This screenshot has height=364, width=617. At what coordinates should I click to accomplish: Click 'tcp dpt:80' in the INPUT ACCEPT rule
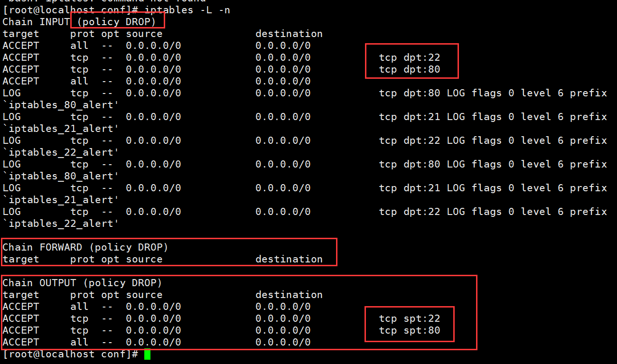coord(410,69)
